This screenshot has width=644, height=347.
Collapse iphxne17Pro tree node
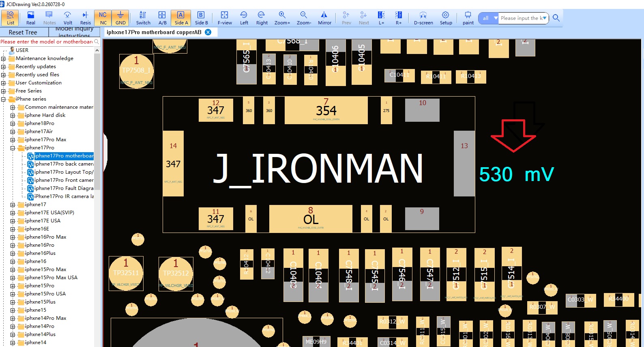[13, 148]
